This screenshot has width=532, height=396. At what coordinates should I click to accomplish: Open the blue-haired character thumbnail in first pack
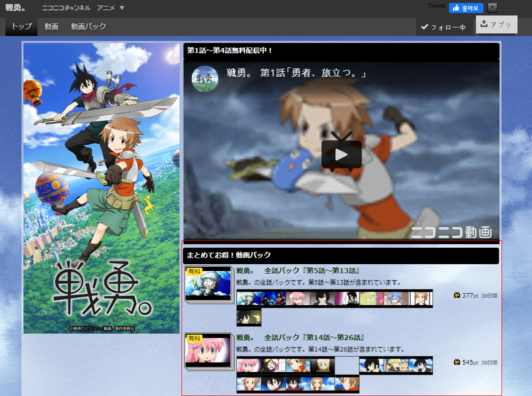click(396, 299)
